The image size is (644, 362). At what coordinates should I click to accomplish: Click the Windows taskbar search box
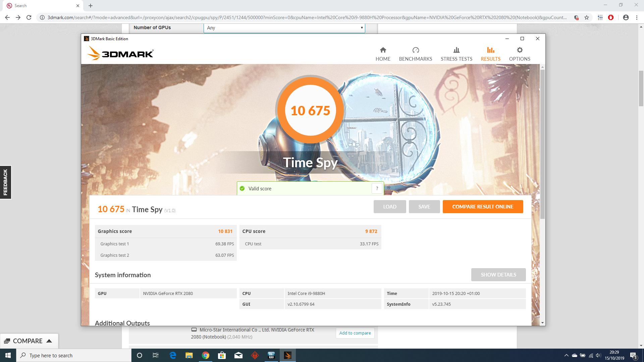[x=74, y=355]
